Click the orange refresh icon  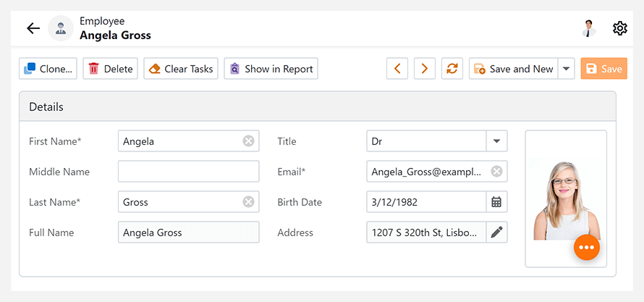coord(452,69)
